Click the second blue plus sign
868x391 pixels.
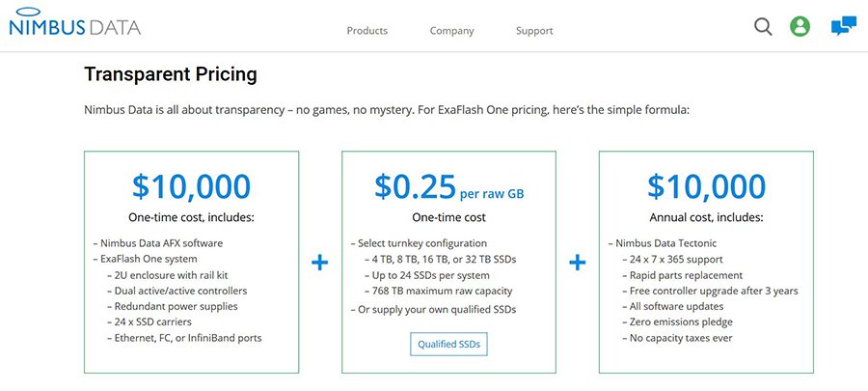pyautogui.click(x=578, y=262)
